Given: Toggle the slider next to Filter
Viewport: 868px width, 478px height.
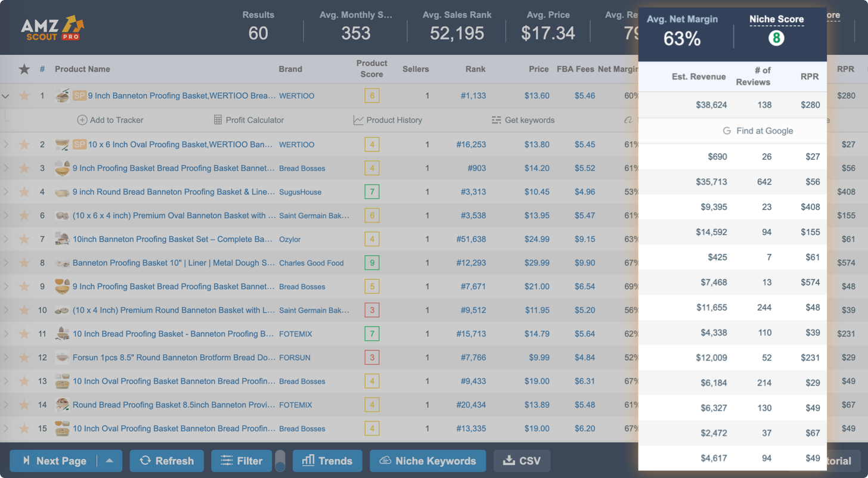Looking at the screenshot, I should (x=280, y=461).
